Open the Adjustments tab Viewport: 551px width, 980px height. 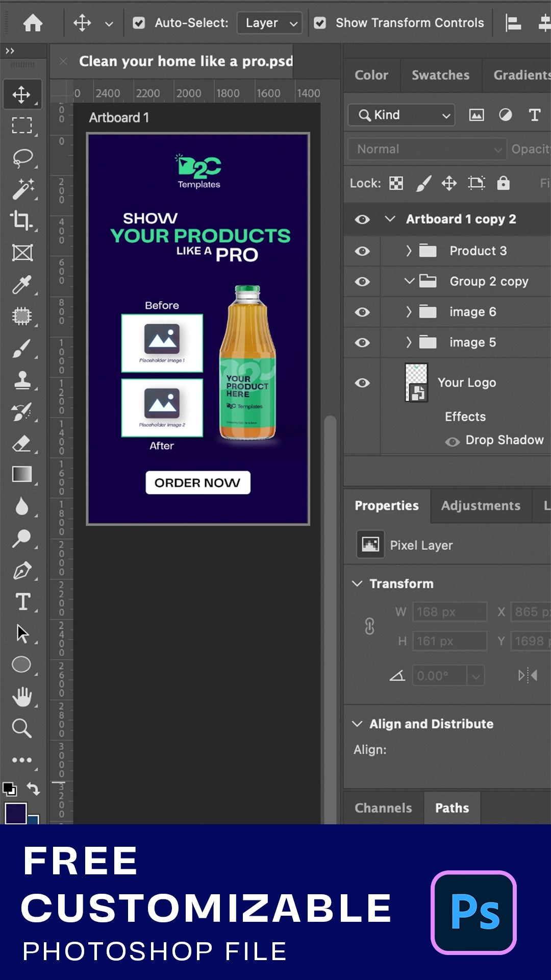[481, 506]
